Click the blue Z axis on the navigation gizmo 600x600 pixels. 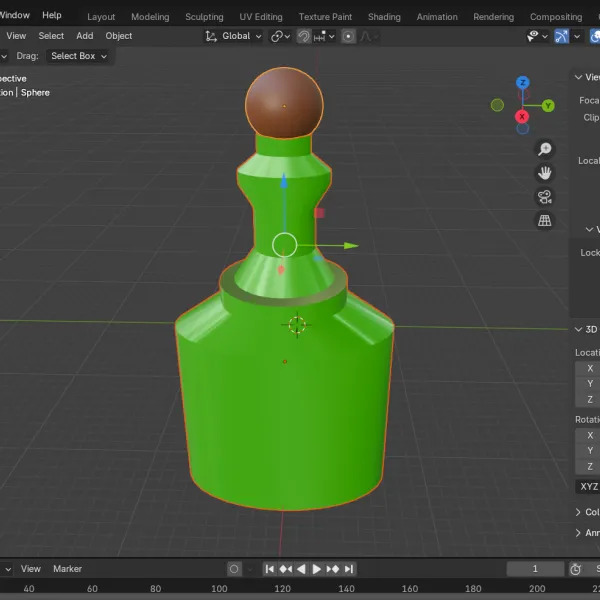point(523,82)
